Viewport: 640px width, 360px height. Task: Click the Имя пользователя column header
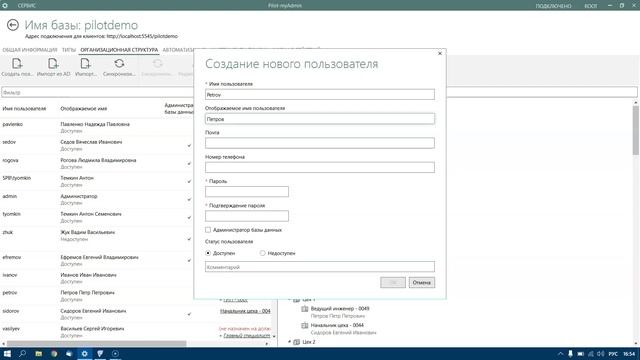coord(24,109)
